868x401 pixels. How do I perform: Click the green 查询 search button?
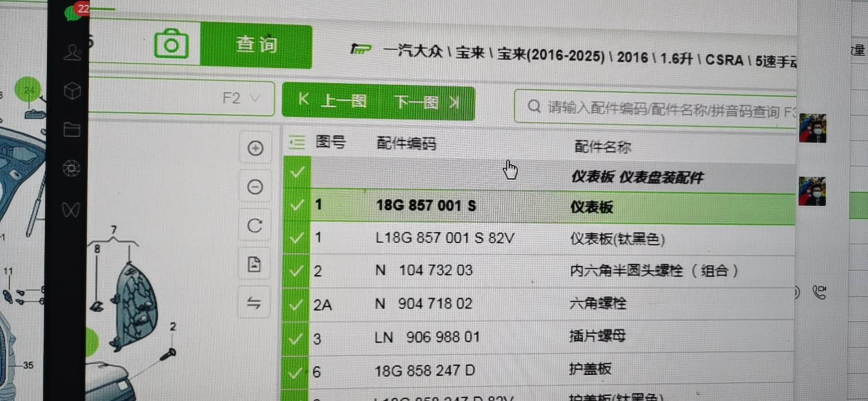click(x=256, y=45)
